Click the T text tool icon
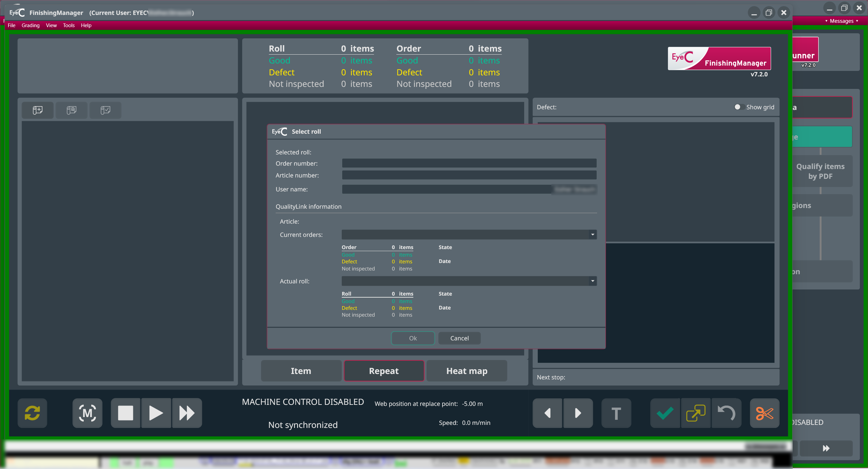Viewport: 868px width, 469px height. pos(616,413)
